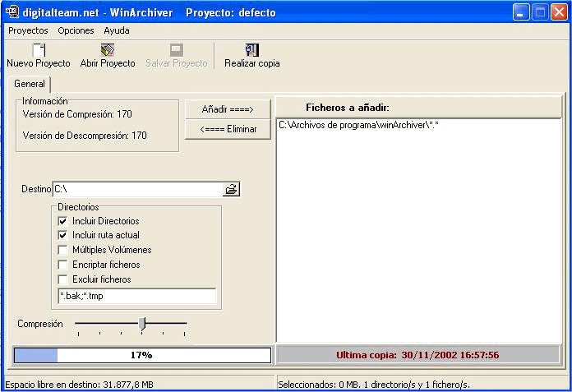The width and height of the screenshot is (572, 392).
Task: Enable Múltiples Volúmenes checkbox
Action: 62,250
